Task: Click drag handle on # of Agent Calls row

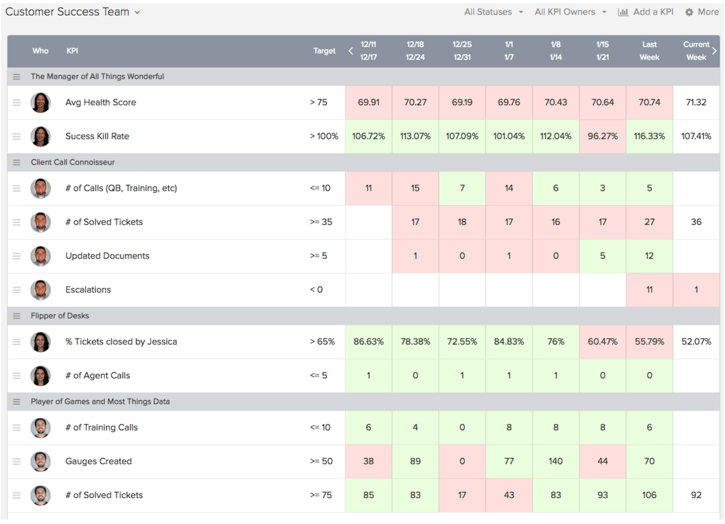Action: point(17,376)
